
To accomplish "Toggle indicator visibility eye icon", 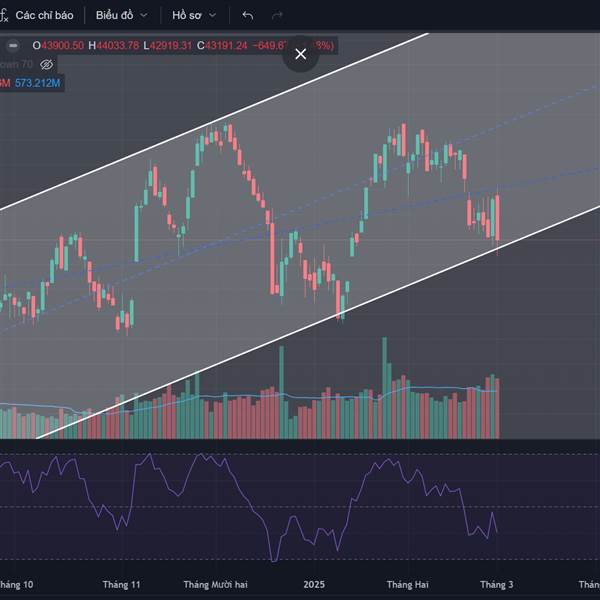I will point(47,64).
